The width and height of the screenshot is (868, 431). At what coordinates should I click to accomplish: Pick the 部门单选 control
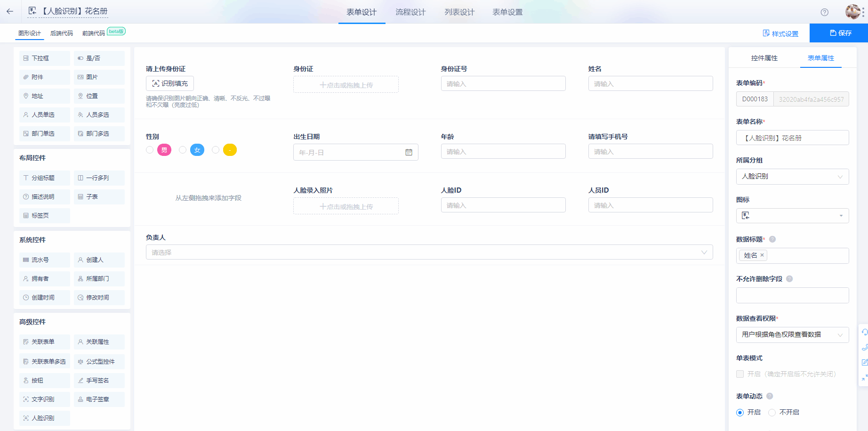(x=45, y=134)
